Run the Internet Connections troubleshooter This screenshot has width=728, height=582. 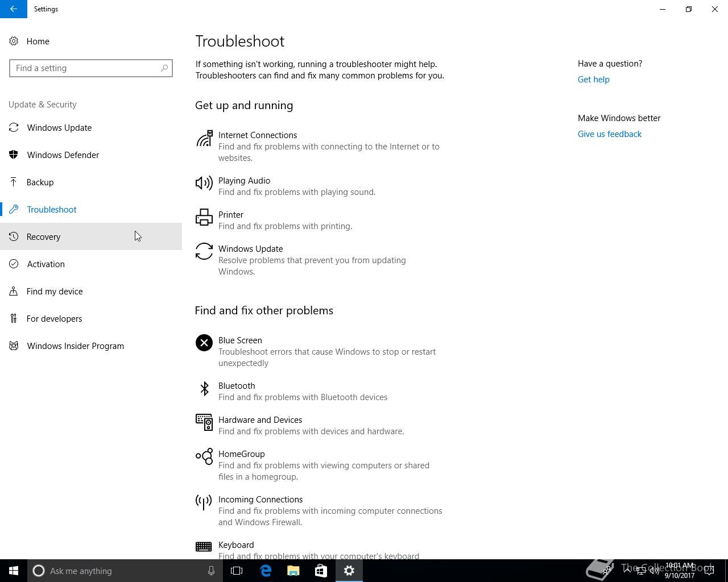tap(320, 147)
